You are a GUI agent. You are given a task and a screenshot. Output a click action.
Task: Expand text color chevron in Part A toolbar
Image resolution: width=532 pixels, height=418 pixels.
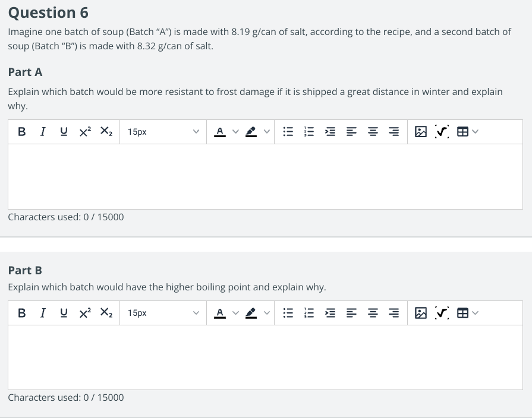point(235,132)
